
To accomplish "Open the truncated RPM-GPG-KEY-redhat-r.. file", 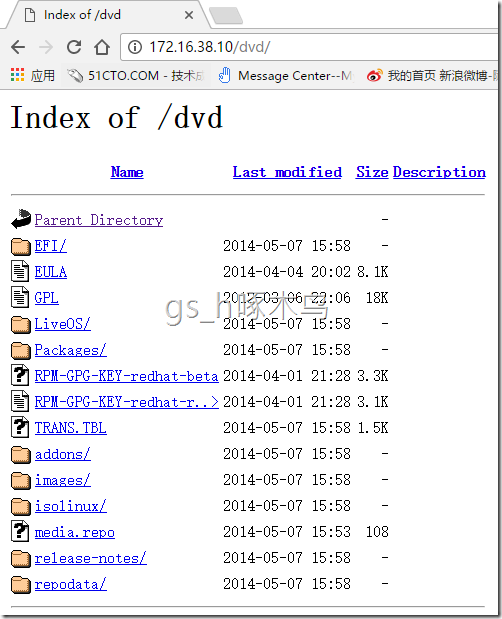I will [126, 402].
